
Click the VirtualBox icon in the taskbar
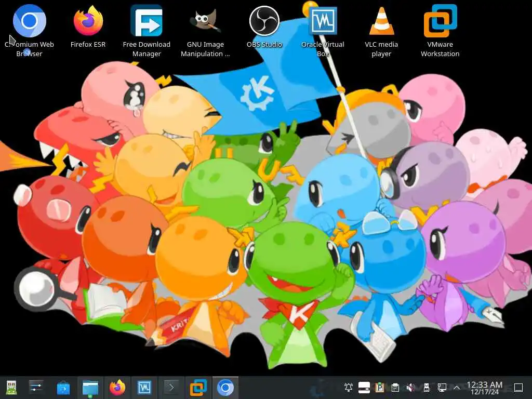click(144, 388)
